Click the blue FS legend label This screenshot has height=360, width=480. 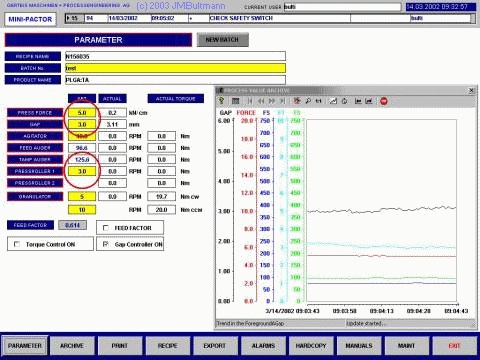[x=266, y=113]
